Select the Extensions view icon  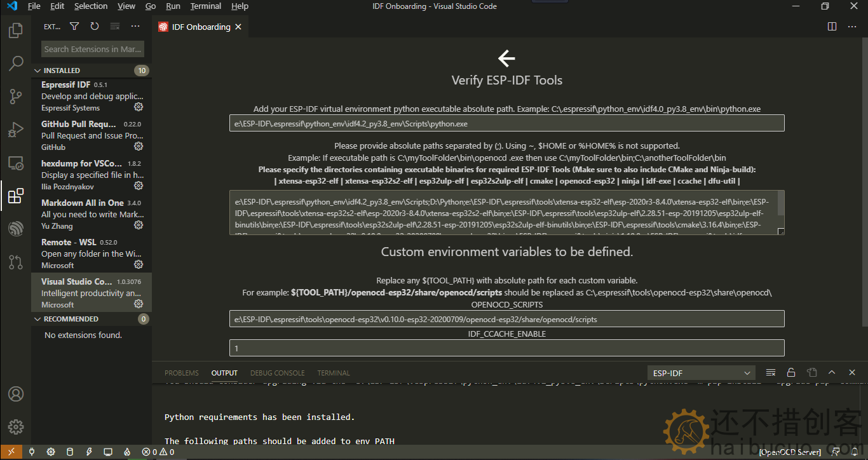(16, 196)
